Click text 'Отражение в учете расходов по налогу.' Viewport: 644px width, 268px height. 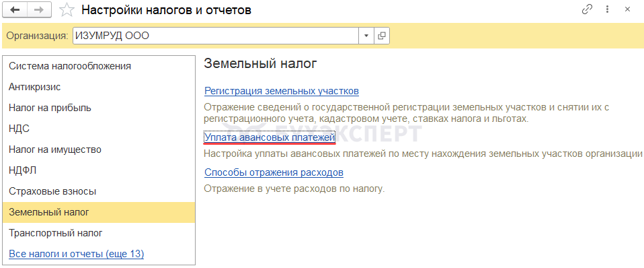click(x=294, y=189)
